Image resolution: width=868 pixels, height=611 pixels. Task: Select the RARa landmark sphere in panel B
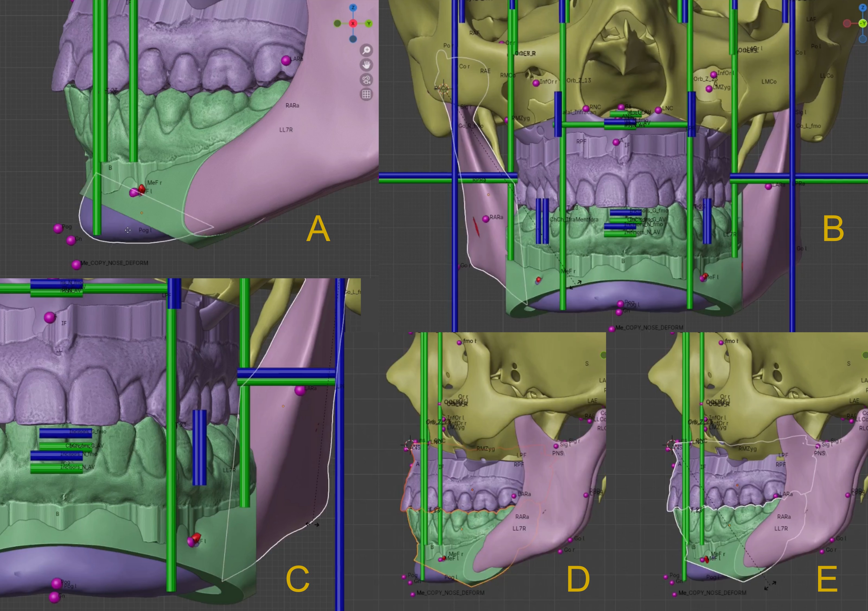(x=486, y=219)
